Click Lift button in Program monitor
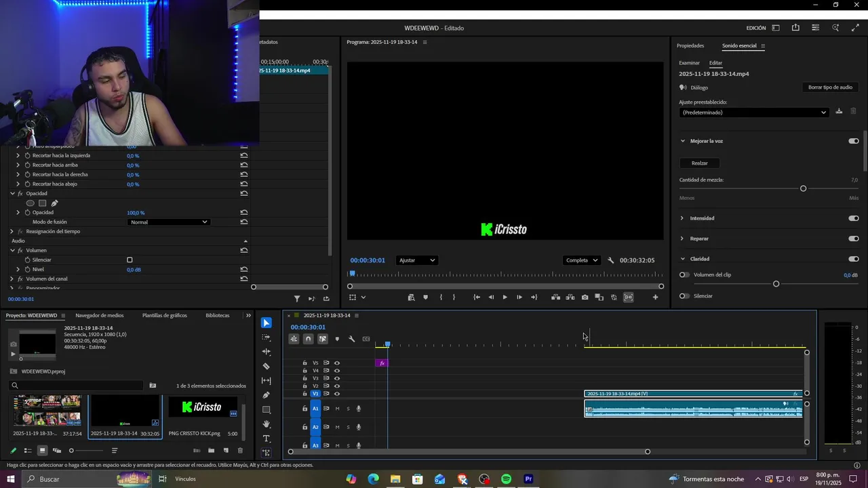Viewport: 868px width, 488px height. [555, 298]
